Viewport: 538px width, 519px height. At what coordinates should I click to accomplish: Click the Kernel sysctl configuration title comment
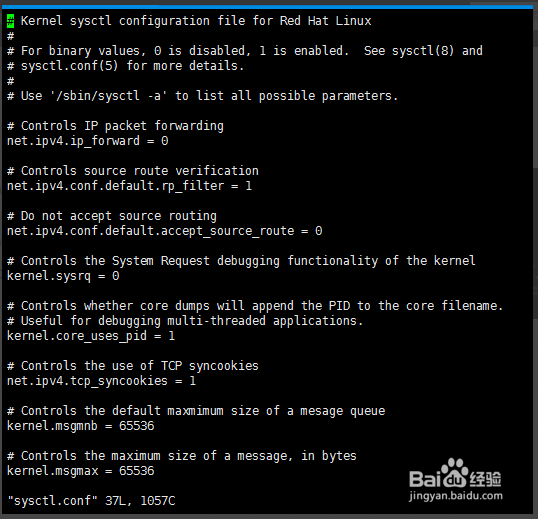pos(189,21)
